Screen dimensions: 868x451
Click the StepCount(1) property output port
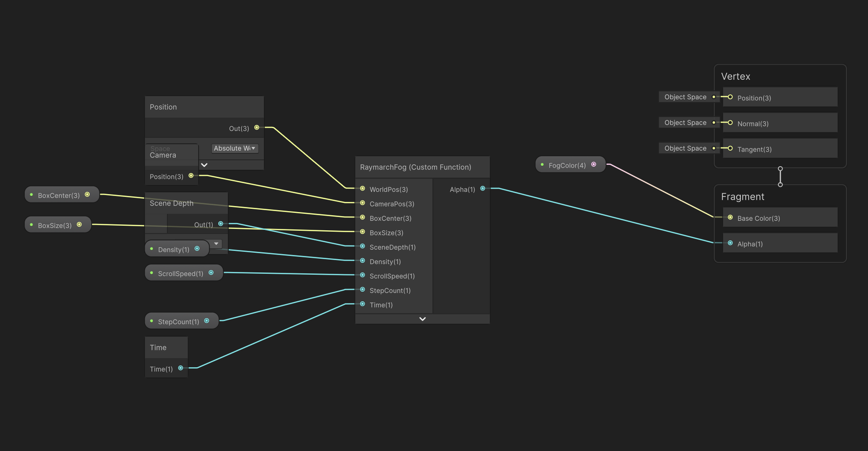coord(207,321)
